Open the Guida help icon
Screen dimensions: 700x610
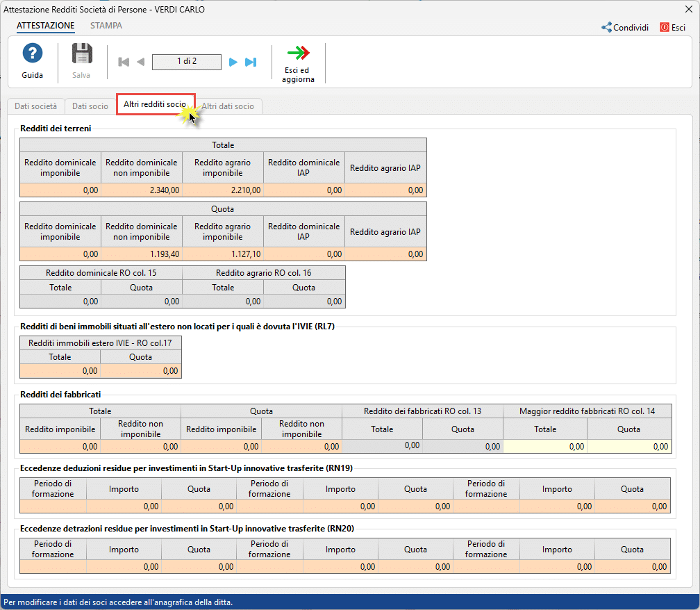pos(32,54)
